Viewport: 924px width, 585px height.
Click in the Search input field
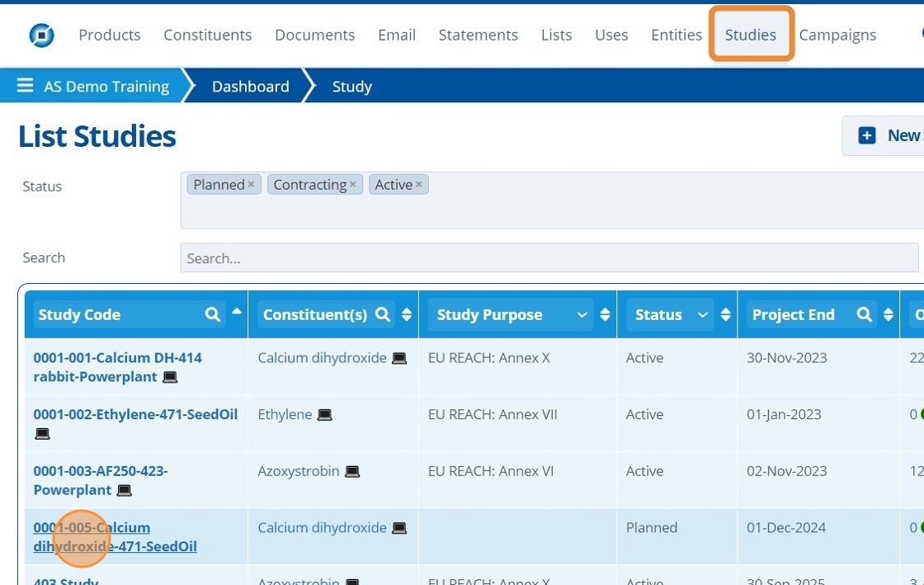[x=549, y=257]
